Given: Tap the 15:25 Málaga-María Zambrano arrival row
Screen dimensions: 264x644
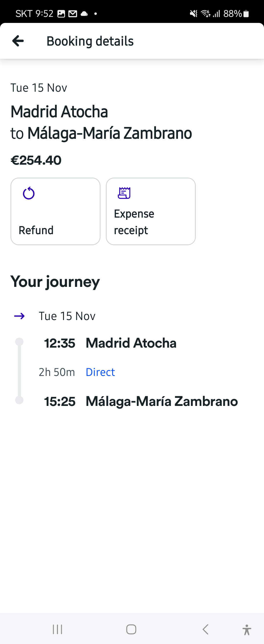Looking at the screenshot, I should click(x=141, y=401).
